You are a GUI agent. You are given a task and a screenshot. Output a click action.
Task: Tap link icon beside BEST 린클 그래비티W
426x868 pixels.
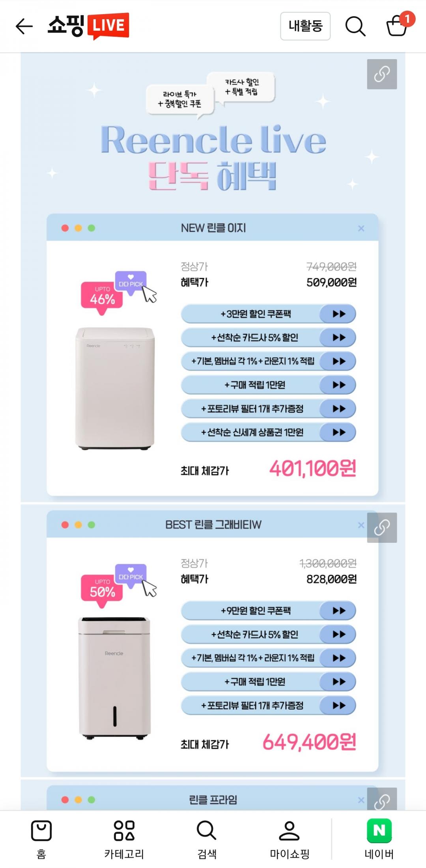[382, 527]
